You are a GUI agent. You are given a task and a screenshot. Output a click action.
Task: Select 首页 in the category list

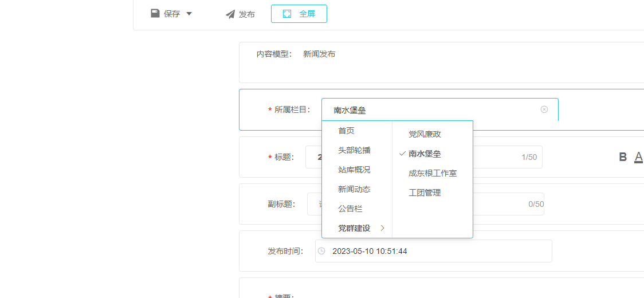pyautogui.click(x=346, y=131)
